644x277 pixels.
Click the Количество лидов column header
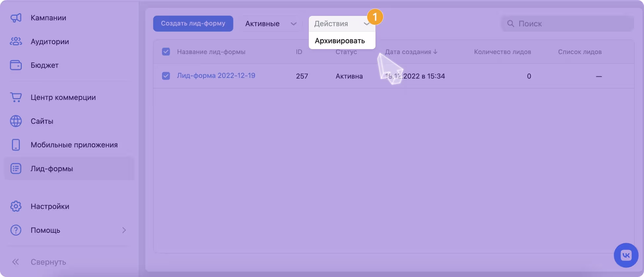(502, 52)
